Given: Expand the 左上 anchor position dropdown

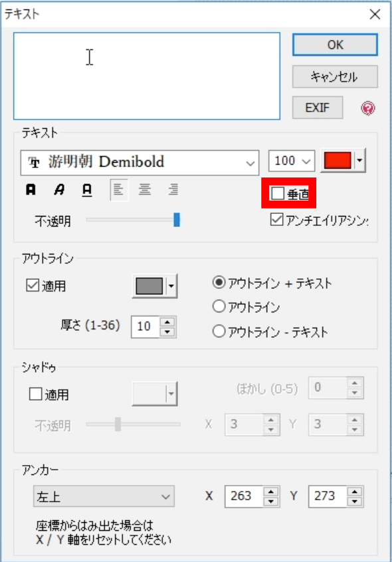Looking at the screenshot, I should (104, 496).
